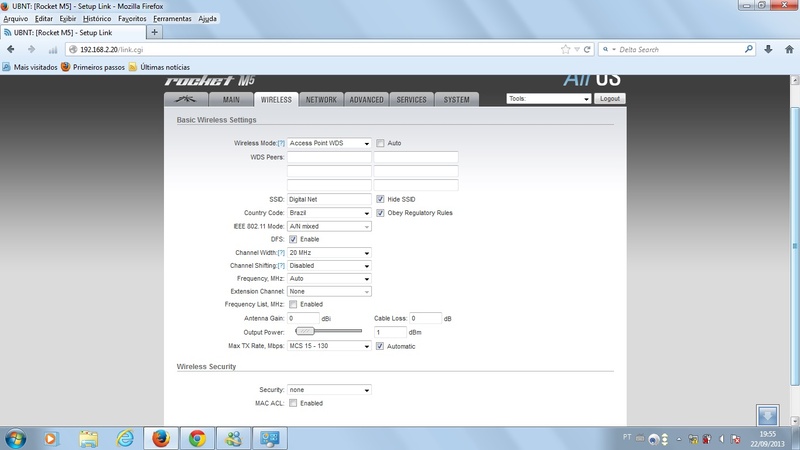Image resolution: width=800 pixels, height=450 pixels.
Task: Open Mais visitados bookmark
Action: coord(30,67)
